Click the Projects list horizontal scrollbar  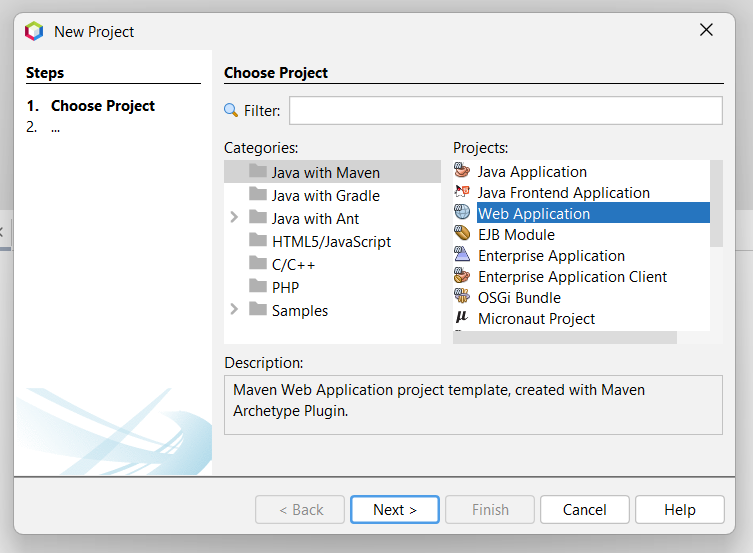[565, 337]
